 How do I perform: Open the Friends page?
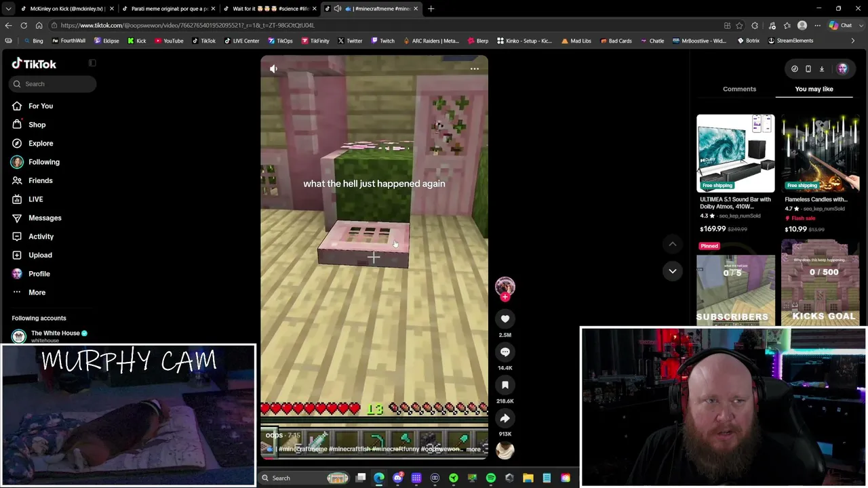click(x=40, y=180)
